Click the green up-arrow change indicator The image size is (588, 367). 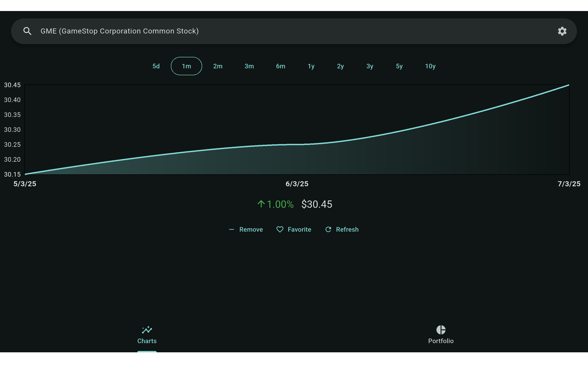[261, 204]
